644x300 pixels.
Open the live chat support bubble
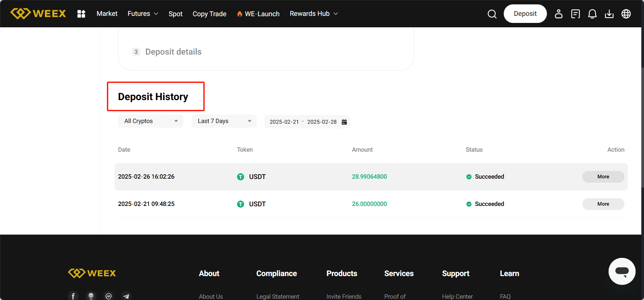click(x=622, y=271)
